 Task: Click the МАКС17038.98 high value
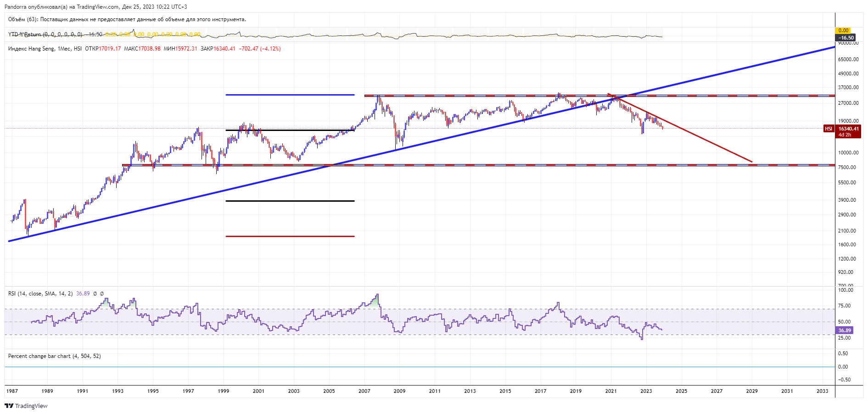coord(142,49)
